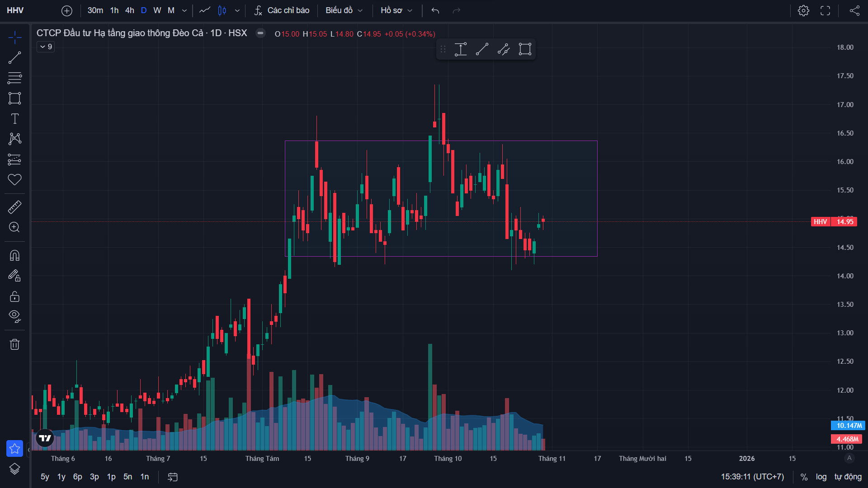This screenshot has height=488, width=868.
Task: Toggle lock all drawings
Action: point(14,296)
